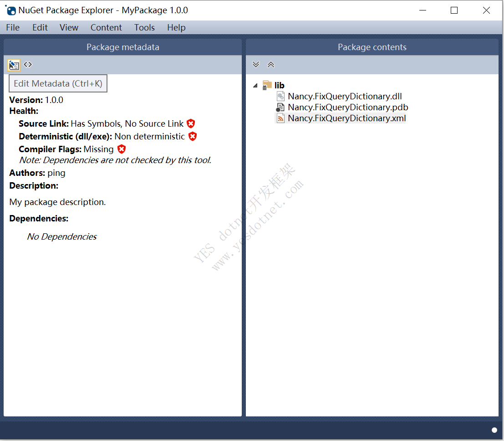The height and width of the screenshot is (441, 504).
Task: Open the File menu
Action: [x=13, y=28]
